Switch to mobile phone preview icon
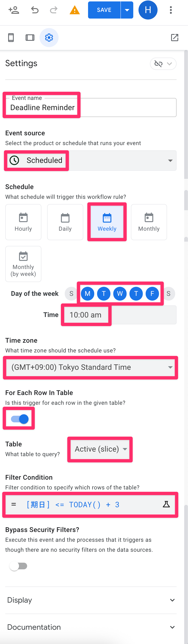This screenshot has width=188, height=644. [11, 38]
